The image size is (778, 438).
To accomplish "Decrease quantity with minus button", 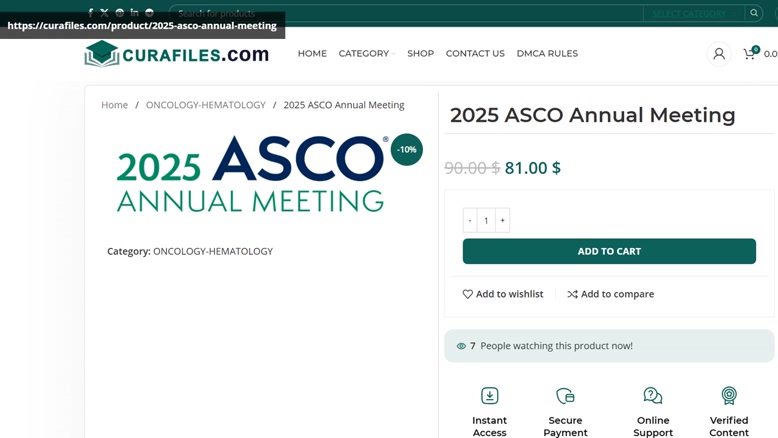I will (x=470, y=220).
